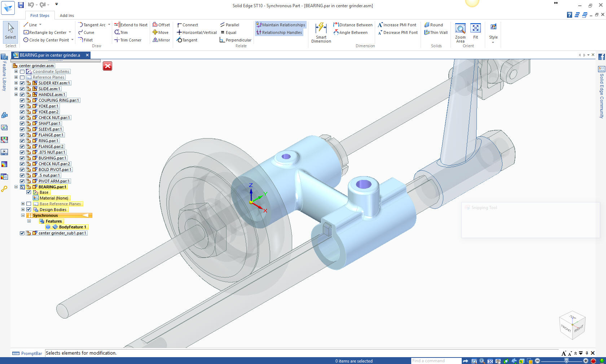This screenshot has height=364, width=606.
Task: Select the Mirror tool
Action: point(161,40)
